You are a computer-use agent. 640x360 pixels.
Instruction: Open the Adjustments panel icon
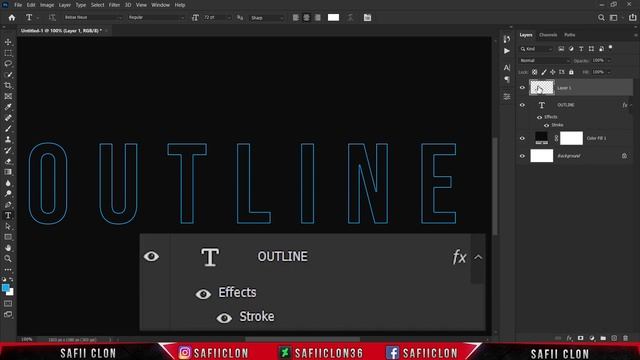point(507,97)
